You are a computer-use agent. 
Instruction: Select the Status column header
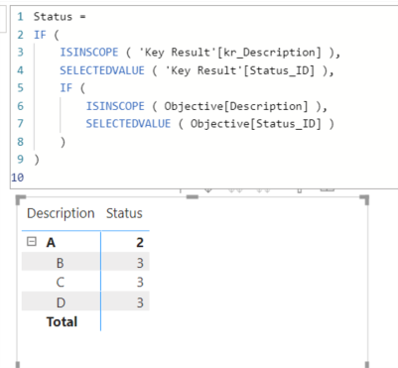(124, 213)
